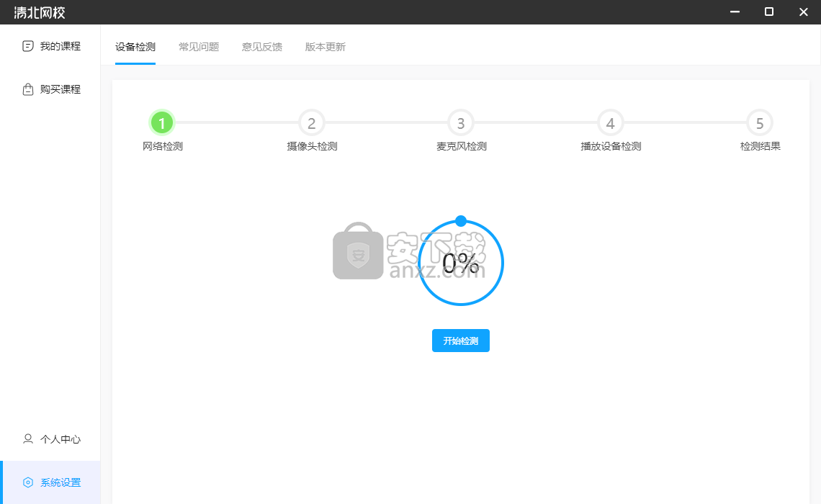Click the 麦克风检测 step label
The image size is (821, 504).
point(462,147)
